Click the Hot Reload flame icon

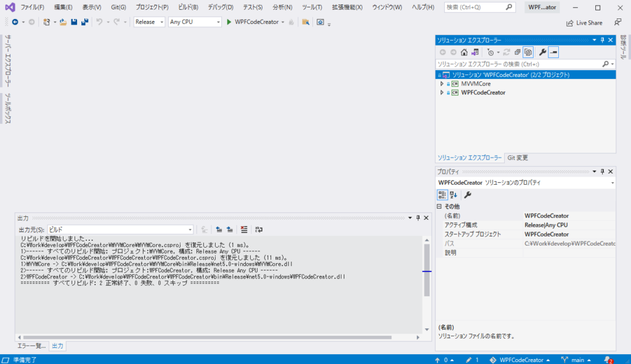point(291,22)
